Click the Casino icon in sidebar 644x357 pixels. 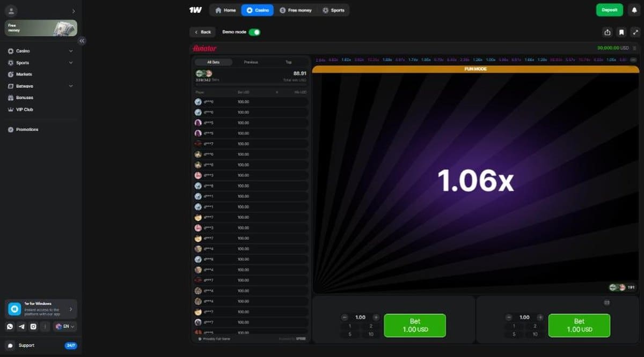pos(11,51)
